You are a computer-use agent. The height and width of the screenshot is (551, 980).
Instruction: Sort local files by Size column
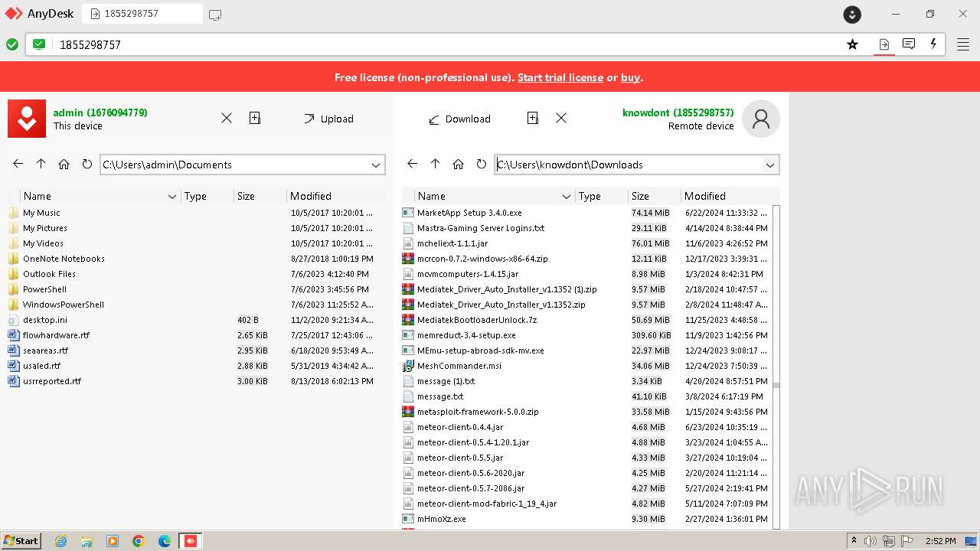point(246,196)
